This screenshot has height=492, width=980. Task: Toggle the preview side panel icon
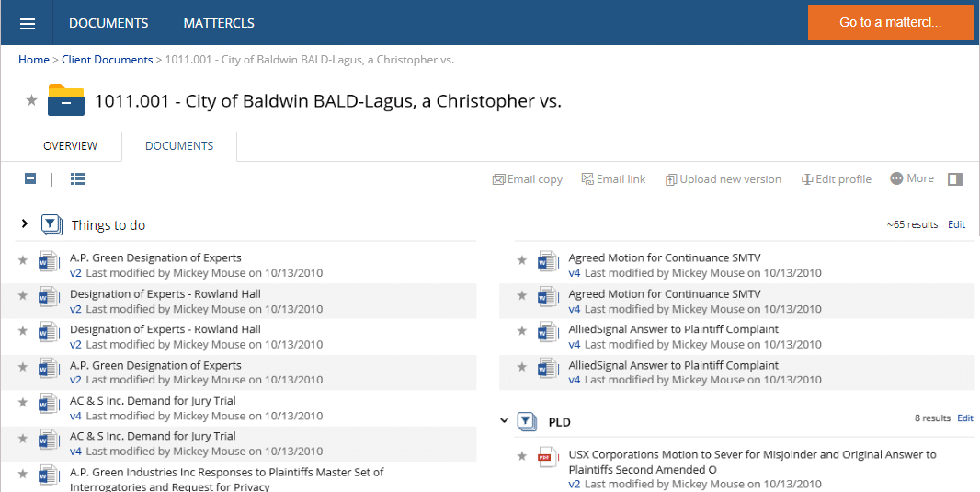coord(955,179)
